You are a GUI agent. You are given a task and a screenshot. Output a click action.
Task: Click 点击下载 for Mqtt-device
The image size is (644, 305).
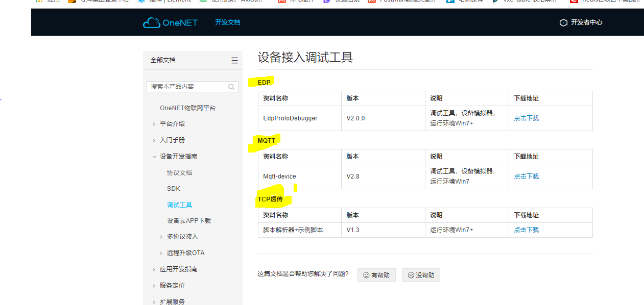(x=527, y=176)
